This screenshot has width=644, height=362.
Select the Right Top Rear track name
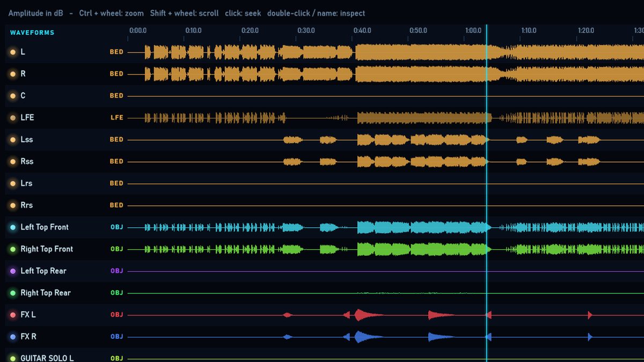point(46,293)
